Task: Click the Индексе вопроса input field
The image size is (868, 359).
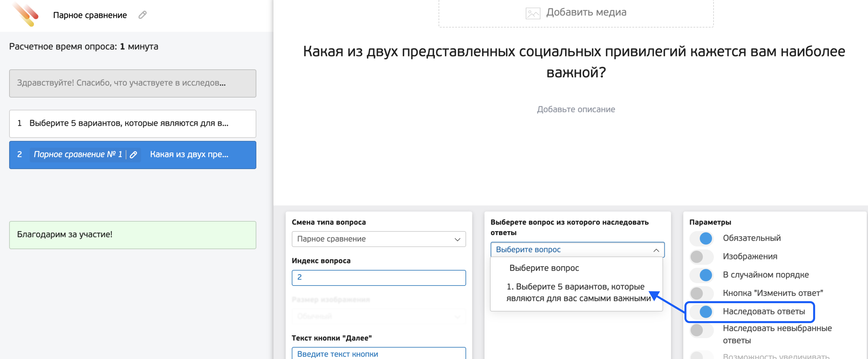Action: coord(378,277)
